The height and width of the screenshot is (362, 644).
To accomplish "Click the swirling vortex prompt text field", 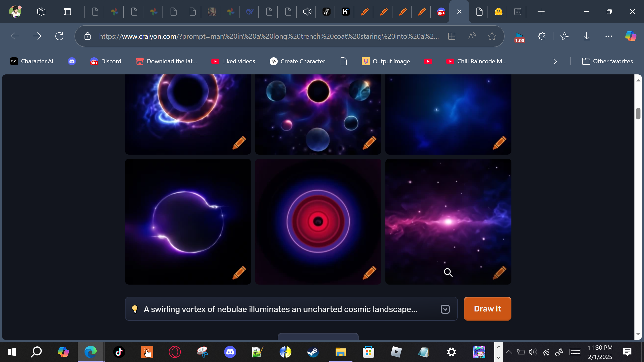I will [280, 309].
